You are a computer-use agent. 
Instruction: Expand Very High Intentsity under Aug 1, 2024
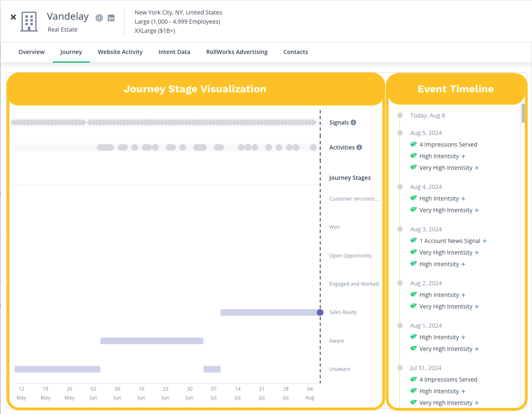(x=477, y=349)
